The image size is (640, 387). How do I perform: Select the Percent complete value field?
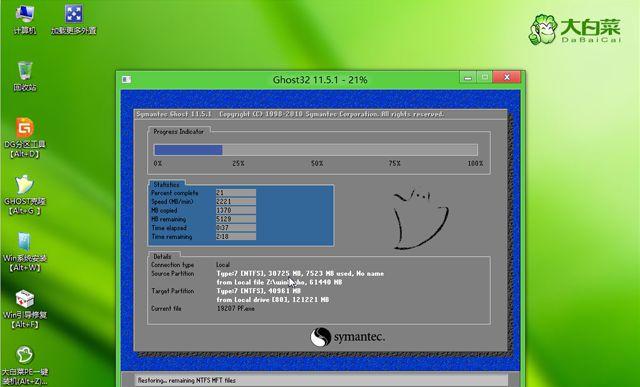pyautogui.click(x=236, y=193)
